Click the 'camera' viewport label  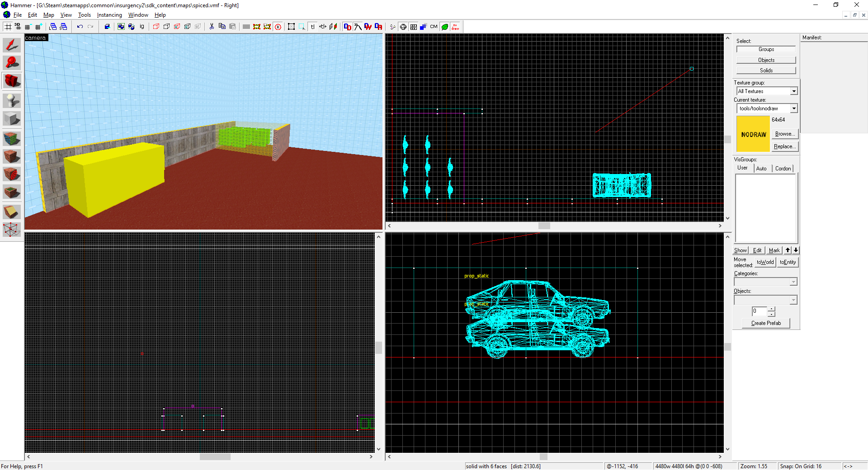pyautogui.click(x=36, y=38)
